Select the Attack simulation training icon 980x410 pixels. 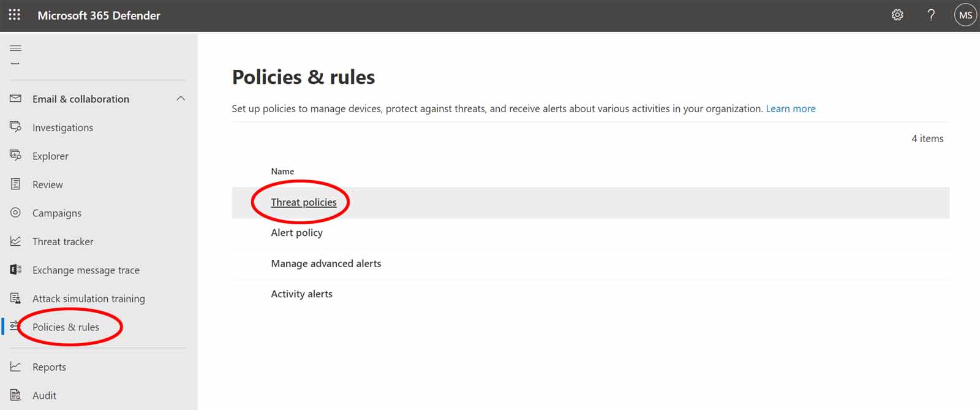pos(15,298)
